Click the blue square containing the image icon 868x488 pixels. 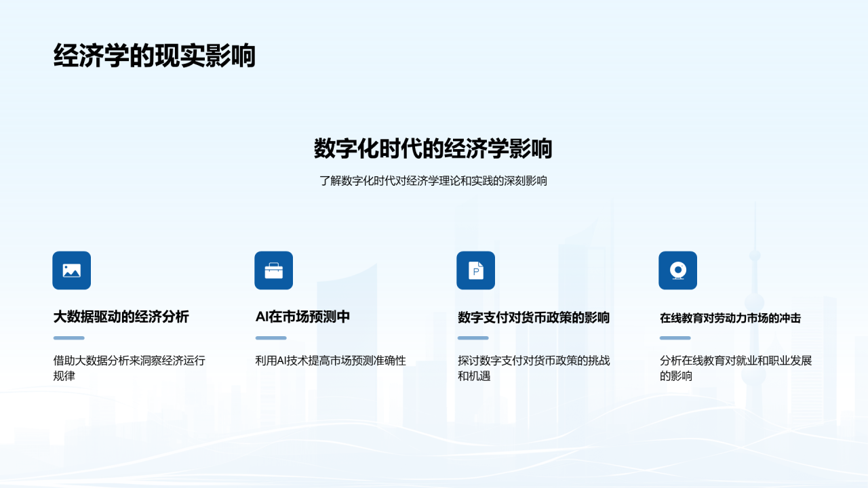point(71,270)
